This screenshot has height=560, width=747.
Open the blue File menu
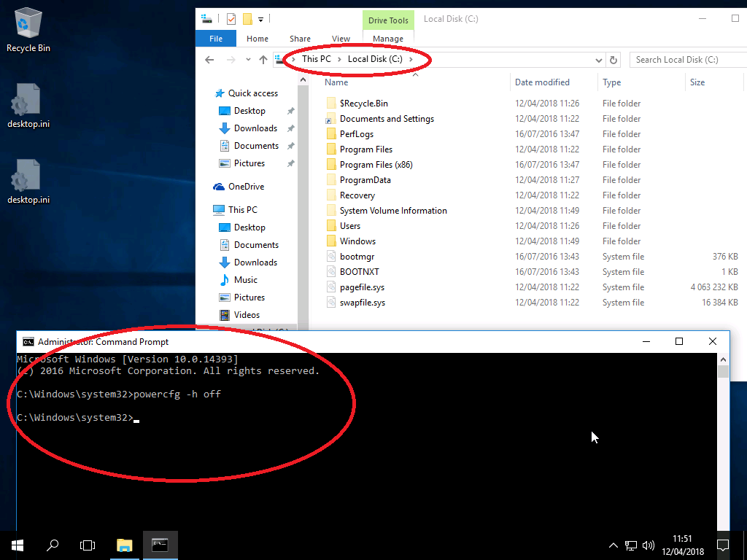click(216, 39)
